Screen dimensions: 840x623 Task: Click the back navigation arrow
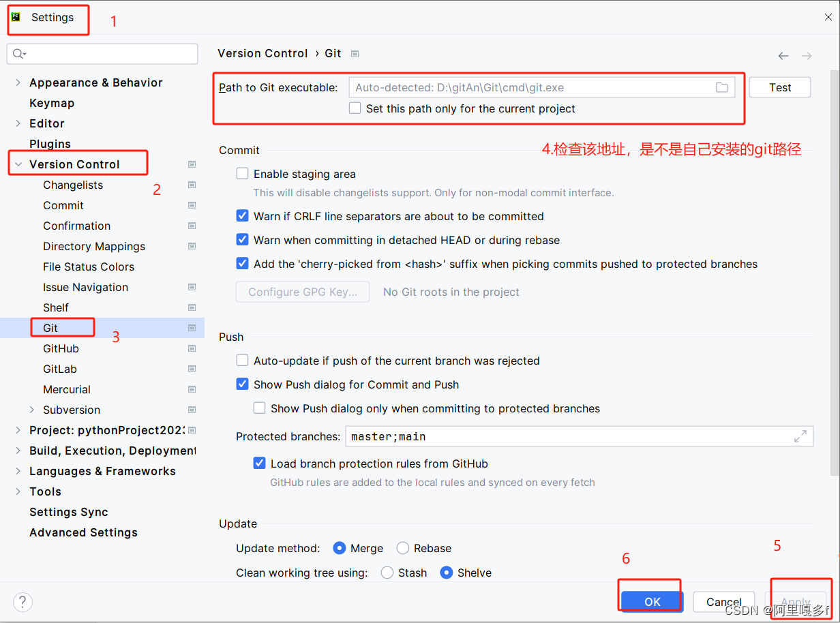click(783, 56)
